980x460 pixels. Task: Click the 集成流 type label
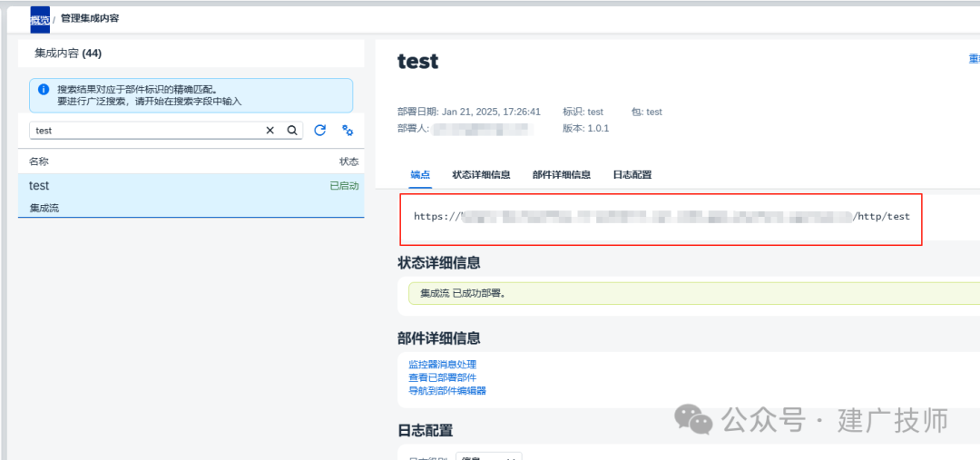click(44, 208)
